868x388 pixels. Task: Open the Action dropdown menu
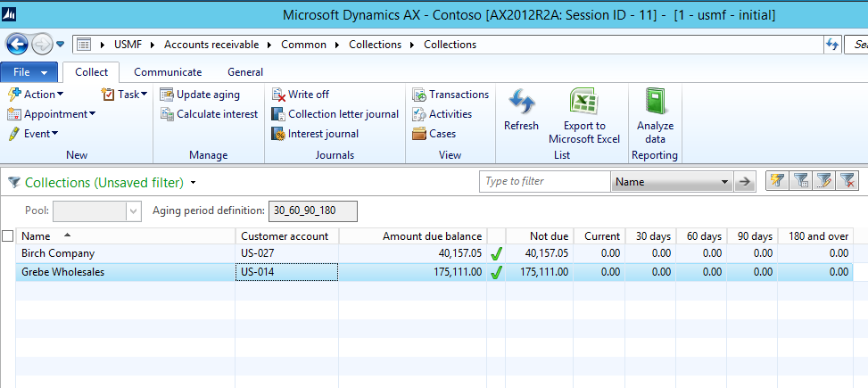[36, 95]
